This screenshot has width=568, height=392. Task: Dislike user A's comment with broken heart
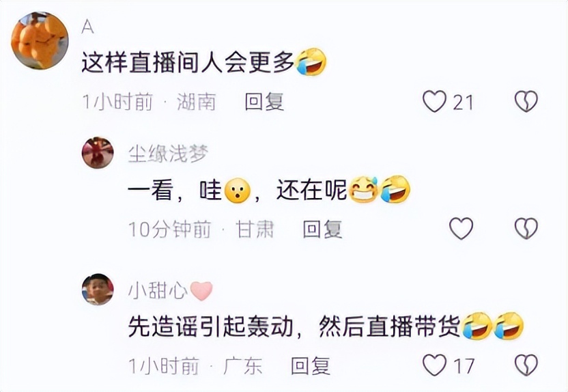[526, 102]
